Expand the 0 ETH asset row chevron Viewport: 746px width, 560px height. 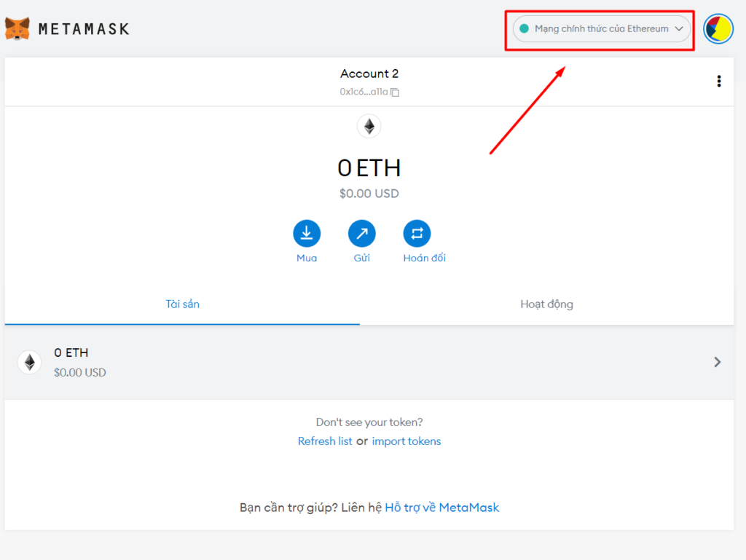coord(717,362)
